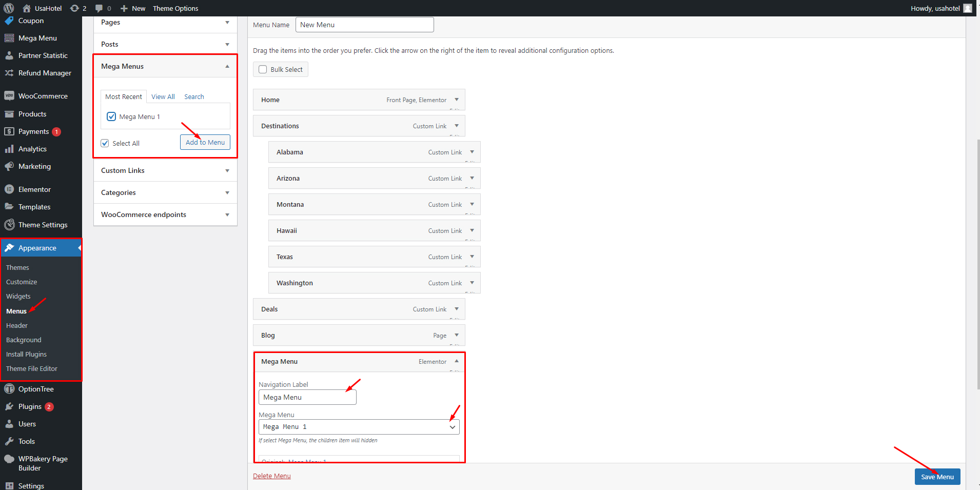Click the Marketing megaphone icon
Screen dimensions: 980x490
[x=9, y=166]
